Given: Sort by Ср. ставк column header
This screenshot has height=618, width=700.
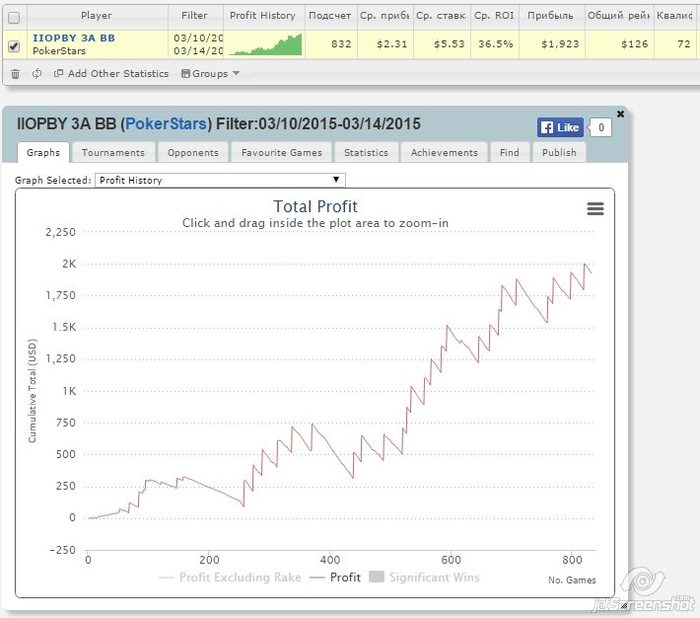Looking at the screenshot, I should (x=441, y=16).
